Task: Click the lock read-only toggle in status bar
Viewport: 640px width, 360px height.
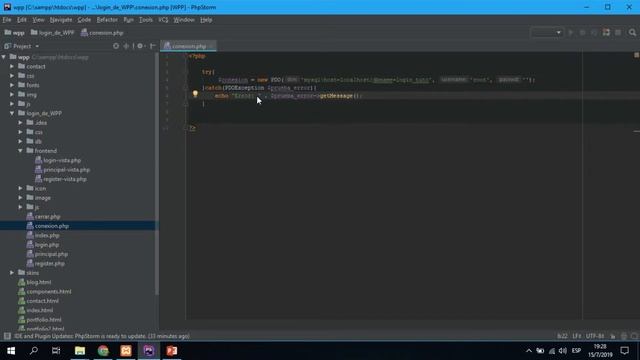Action: click(x=613, y=336)
